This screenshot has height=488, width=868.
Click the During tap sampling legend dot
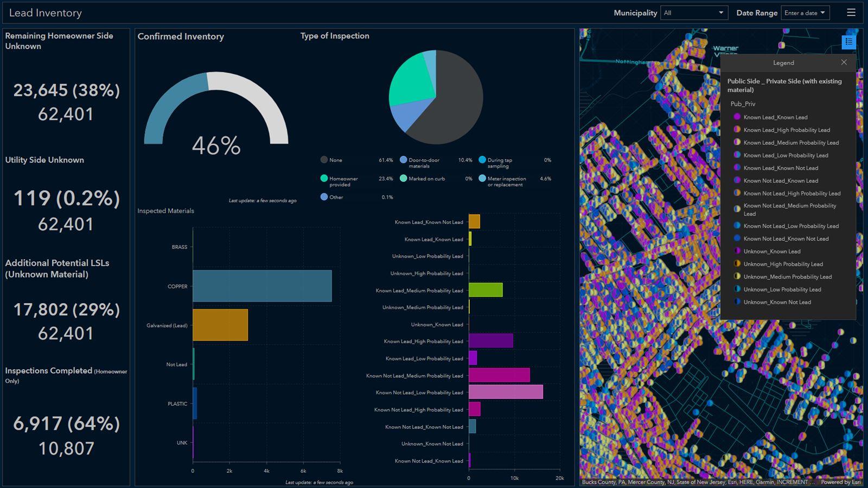point(482,160)
